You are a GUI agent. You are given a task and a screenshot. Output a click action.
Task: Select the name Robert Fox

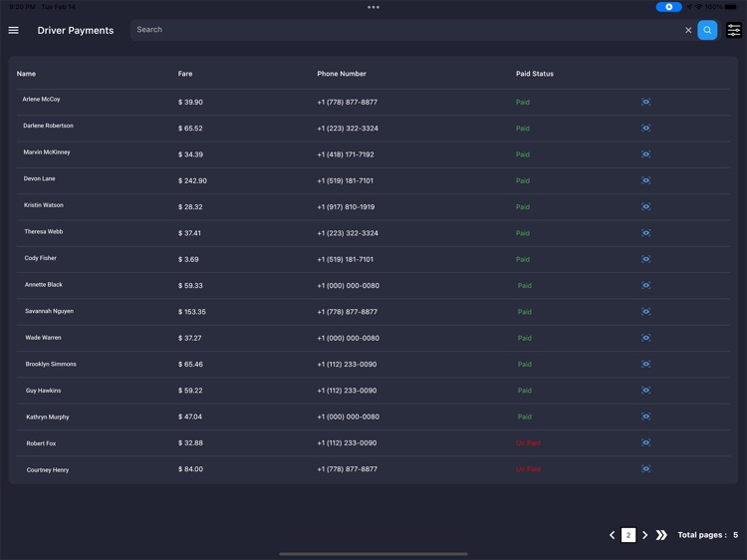pyautogui.click(x=41, y=443)
